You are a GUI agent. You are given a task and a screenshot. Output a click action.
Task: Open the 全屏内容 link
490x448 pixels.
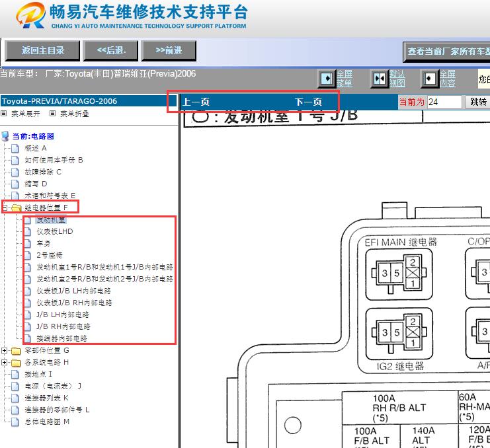click(x=448, y=79)
